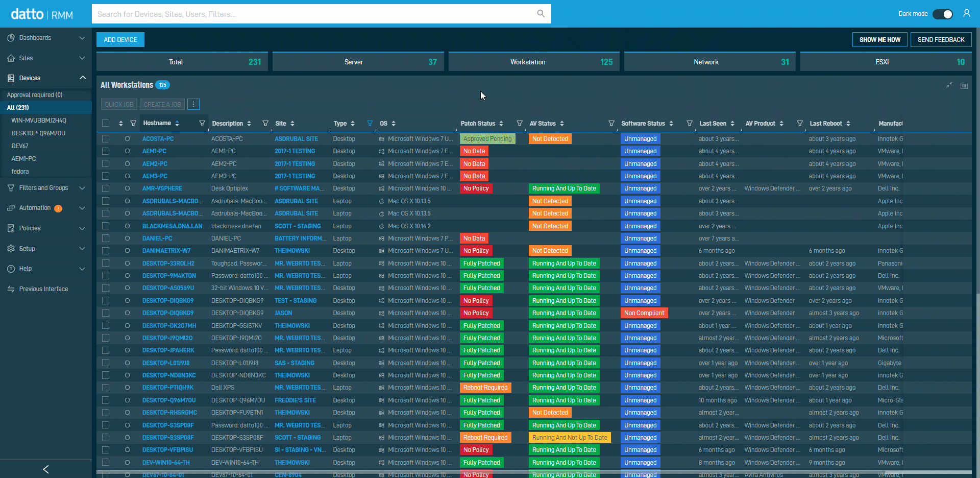
Task: Click the search magnifier icon
Action: coord(541,14)
